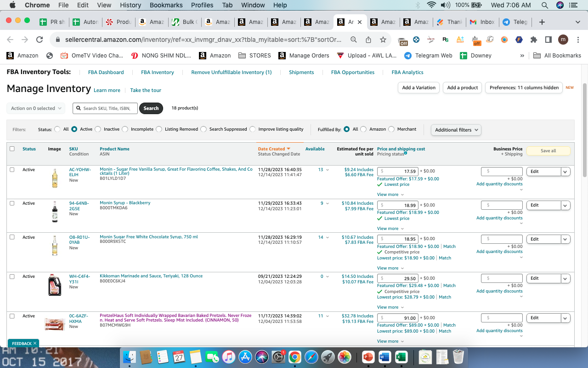Open App Store from the Dock
This screenshot has width=588, height=368.
pyautogui.click(x=245, y=356)
